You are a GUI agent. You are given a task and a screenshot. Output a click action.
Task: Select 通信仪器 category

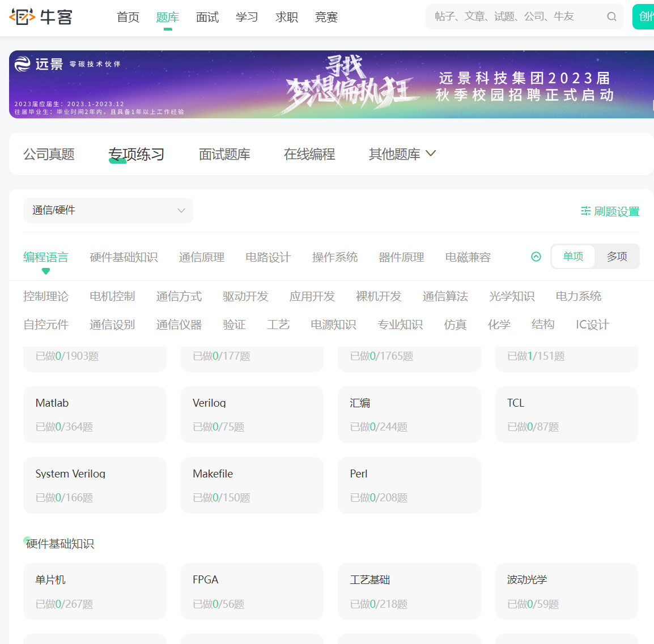179,325
